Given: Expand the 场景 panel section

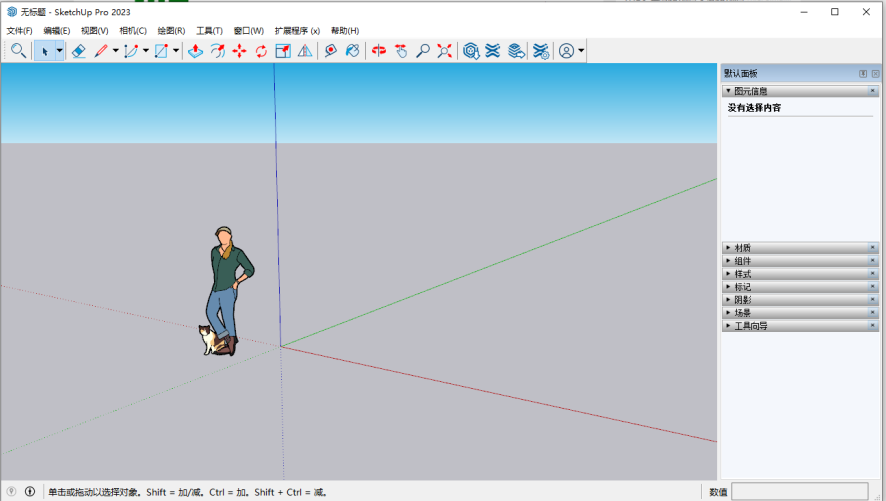Looking at the screenshot, I should (728, 312).
